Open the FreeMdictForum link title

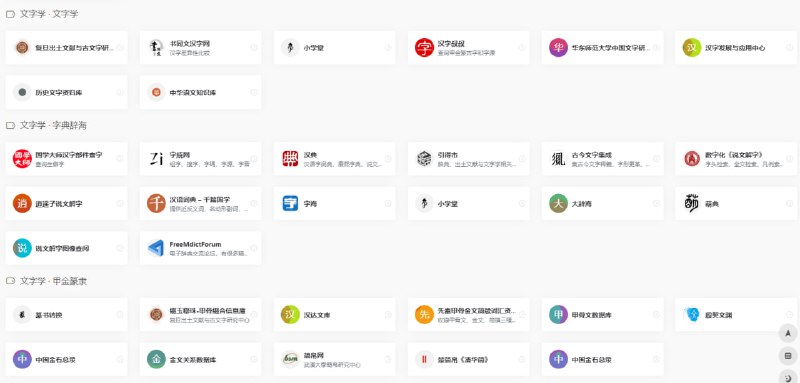(x=195, y=244)
